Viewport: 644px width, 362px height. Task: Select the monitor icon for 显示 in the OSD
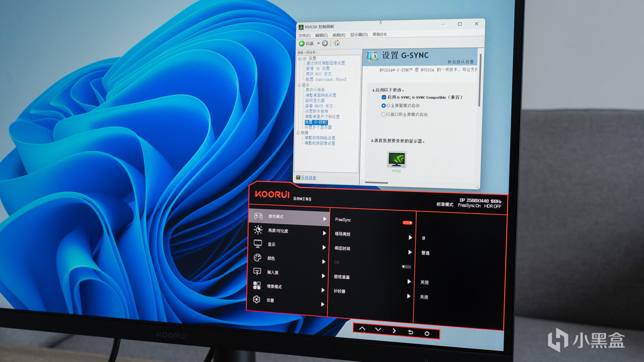tap(258, 244)
